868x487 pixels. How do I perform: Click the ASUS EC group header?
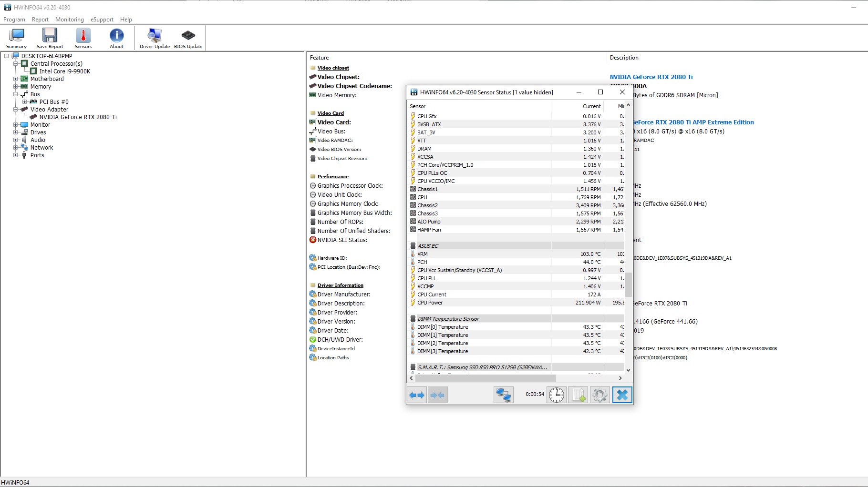click(x=516, y=246)
